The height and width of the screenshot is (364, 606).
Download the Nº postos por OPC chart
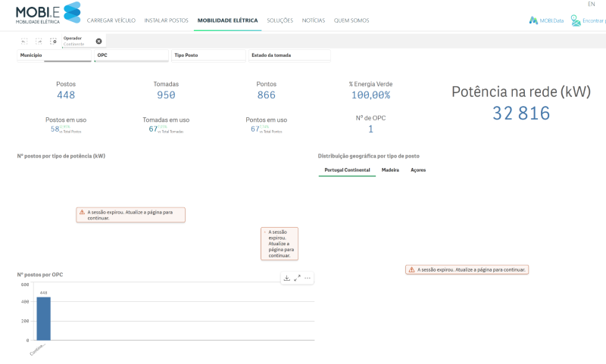click(x=287, y=278)
